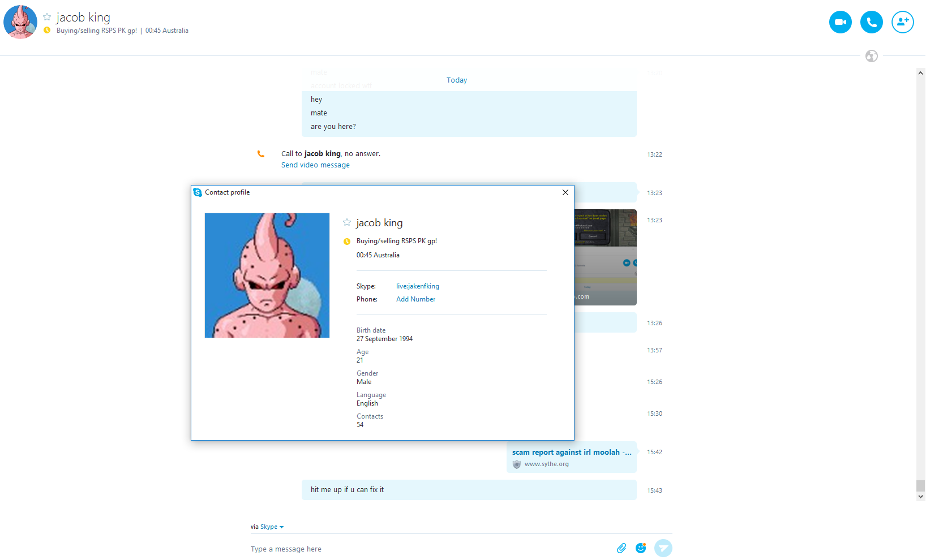Click the away status icon in profile dialog
Screen dimensions: 926x560
point(347,242)
